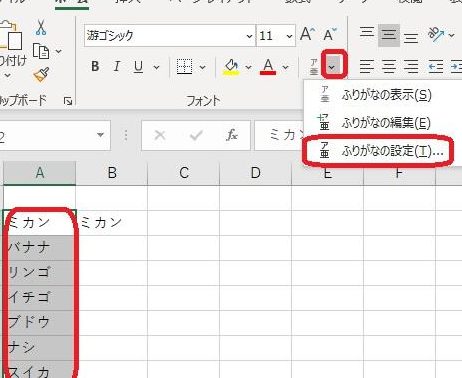Toggle Bold formatting
462x378 pixels.
95,67
